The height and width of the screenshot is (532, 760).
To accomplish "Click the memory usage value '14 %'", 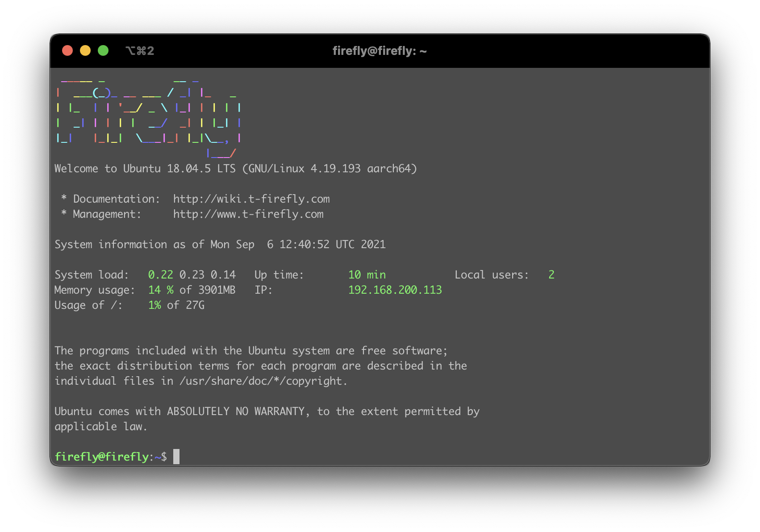I will pos(161,290).
